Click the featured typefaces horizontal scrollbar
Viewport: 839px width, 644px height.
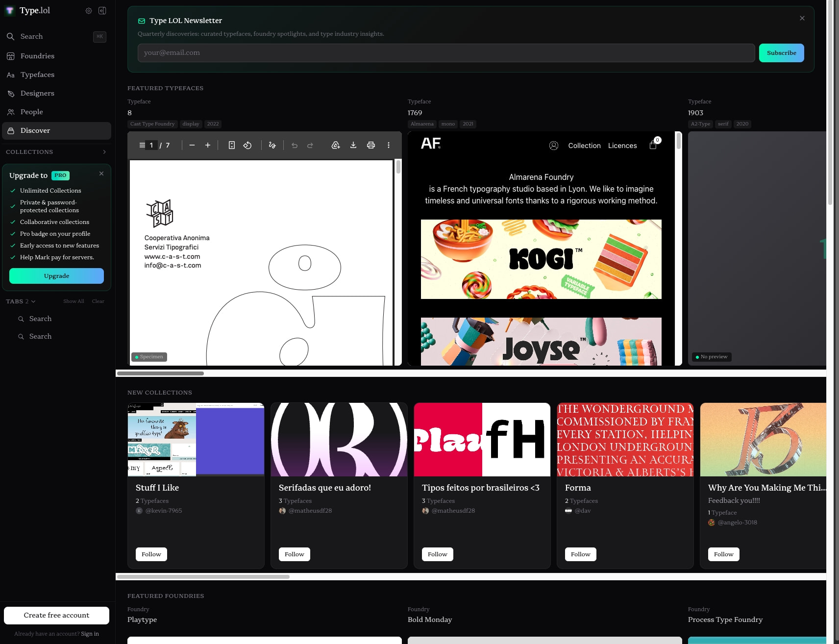coord(160,373)
